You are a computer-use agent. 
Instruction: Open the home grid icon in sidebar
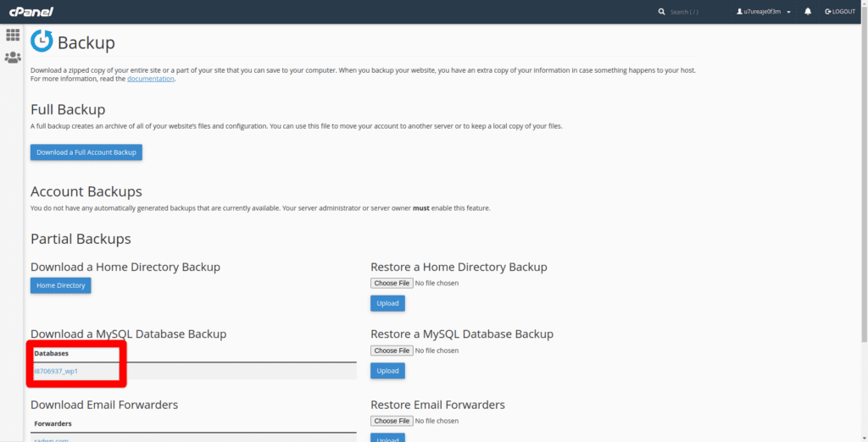click(13, 36)
